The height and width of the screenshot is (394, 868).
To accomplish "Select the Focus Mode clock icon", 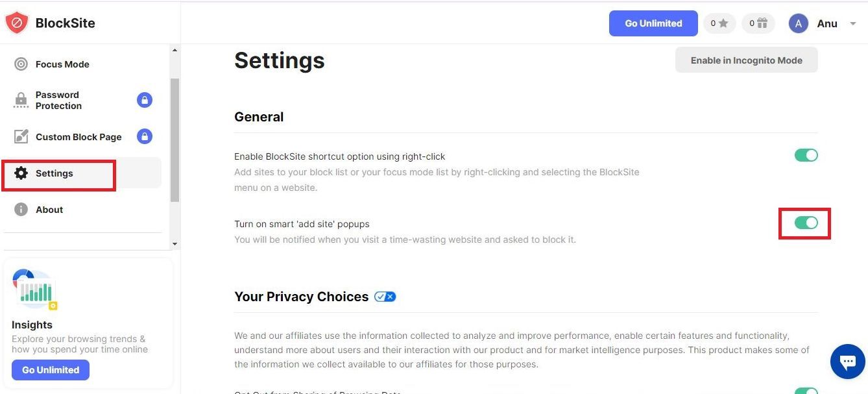I will tap(19, 64).
